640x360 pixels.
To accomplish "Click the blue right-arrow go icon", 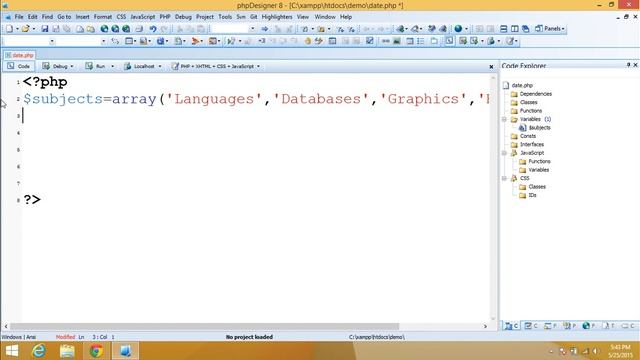I will 264,29.
